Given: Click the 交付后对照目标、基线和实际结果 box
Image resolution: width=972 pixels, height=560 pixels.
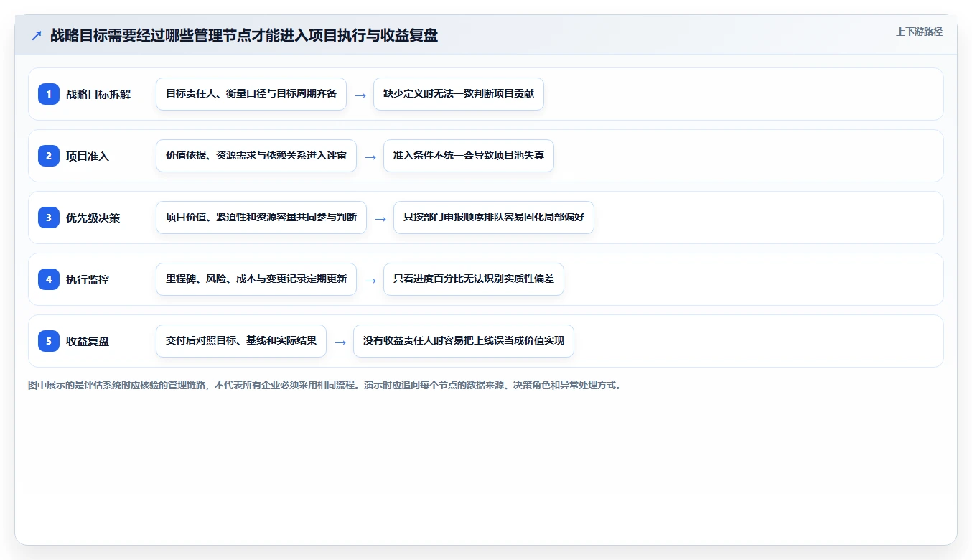Looking at the screenshot, I should tap(241, 341).
